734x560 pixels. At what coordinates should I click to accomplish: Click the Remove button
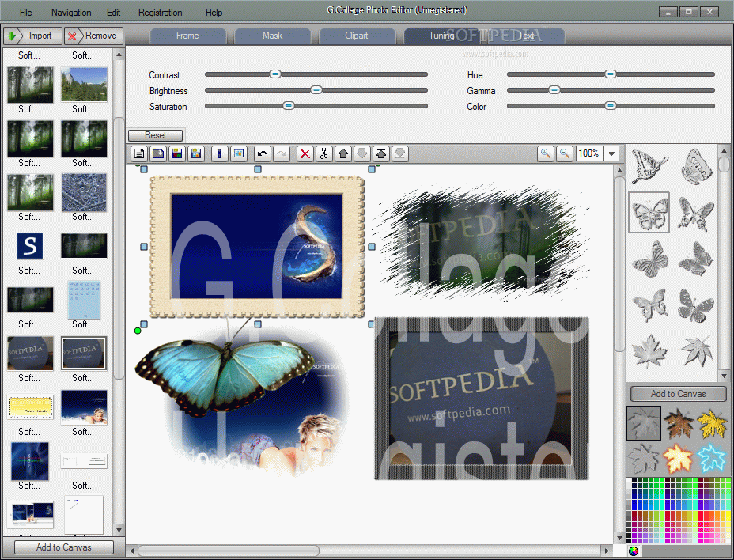93,36
